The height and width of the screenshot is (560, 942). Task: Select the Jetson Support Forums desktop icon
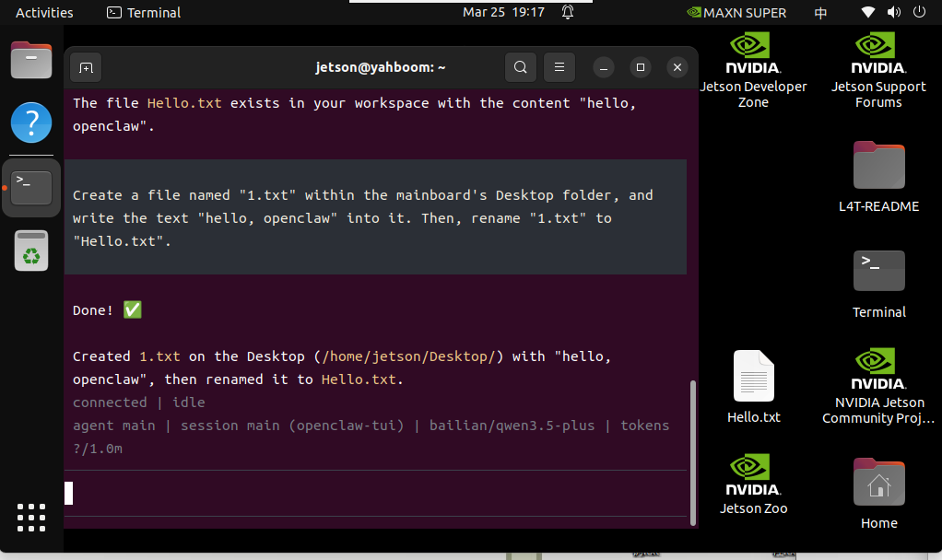click(878, 71)
